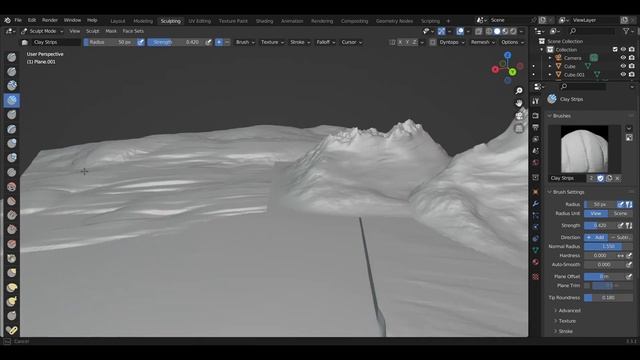Select the Draw Sharp brush tool
640x360 pixels.
click(12, 71)
